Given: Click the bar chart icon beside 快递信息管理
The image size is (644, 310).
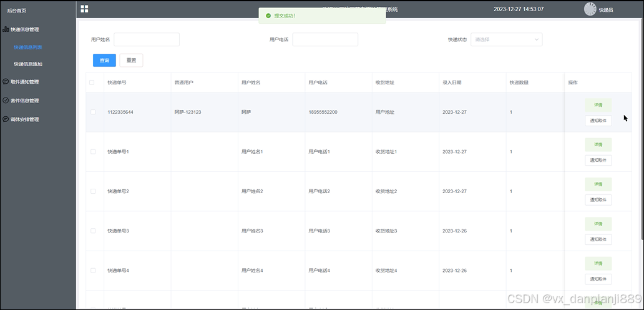Looking at the screenshot, I should click(x=6, y=29).
